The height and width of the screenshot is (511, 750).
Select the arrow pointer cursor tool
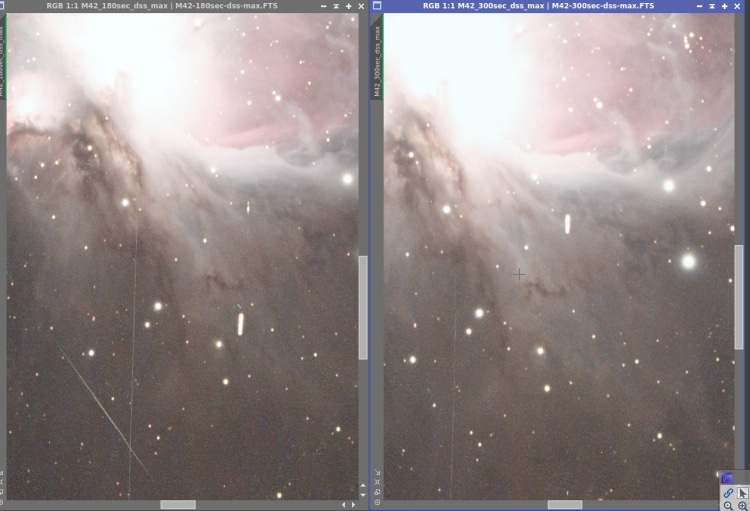[742, 493]
